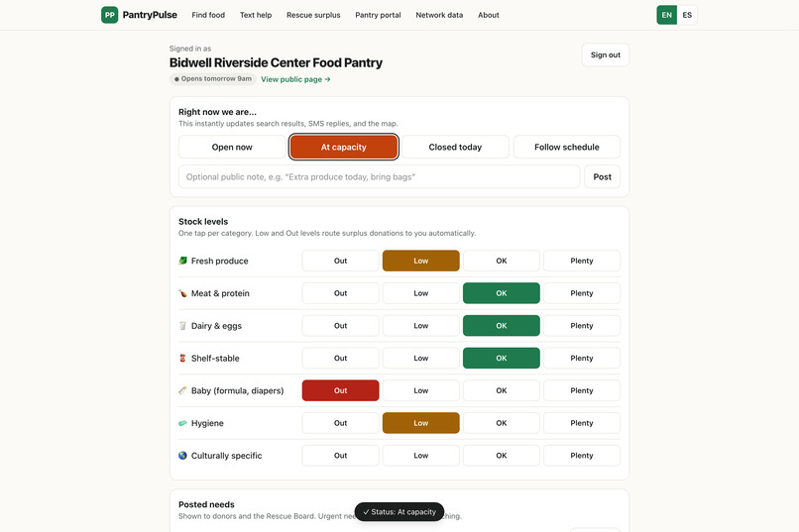799x532 pixels.
Task: Set Culturally specific to Plenty
Action: click(x=582, y=456)
